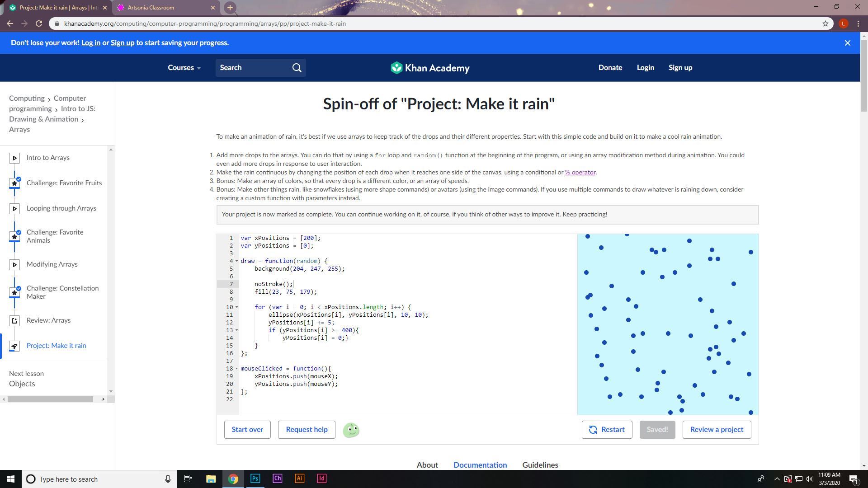This screenshot has height=488, width=868.
Task: Click the Khan Academy logo
Action: pyautogui.click(x=430, y=68)
